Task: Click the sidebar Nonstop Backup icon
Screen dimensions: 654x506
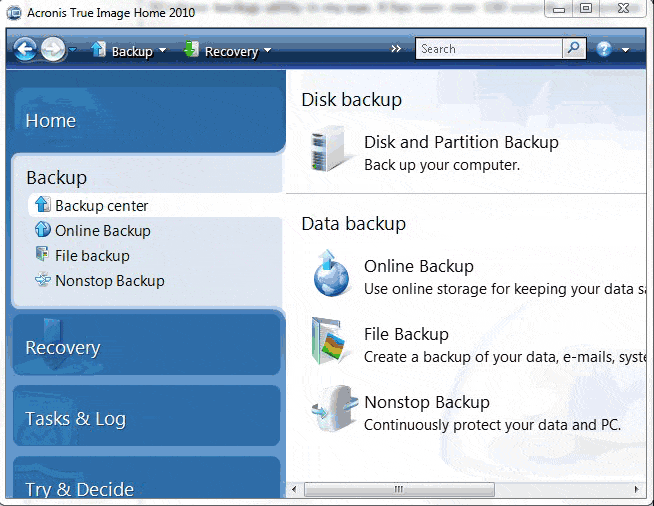Action: 43,279
